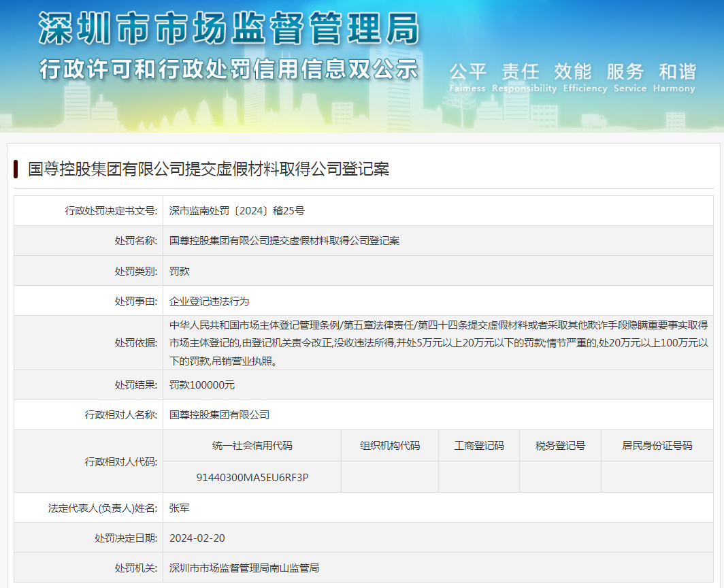Click the 公平 责任 效能 服务 和谐 slogan
The image size is (724, 588).
pos(572,72)
